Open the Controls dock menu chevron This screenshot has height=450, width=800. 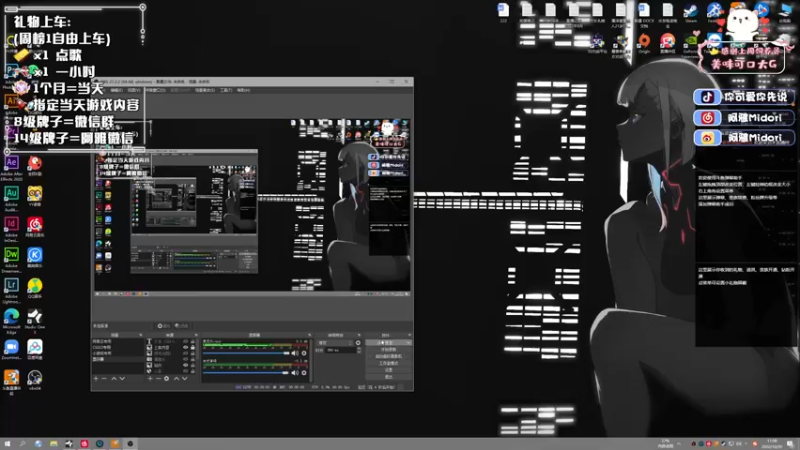point(410,335)
